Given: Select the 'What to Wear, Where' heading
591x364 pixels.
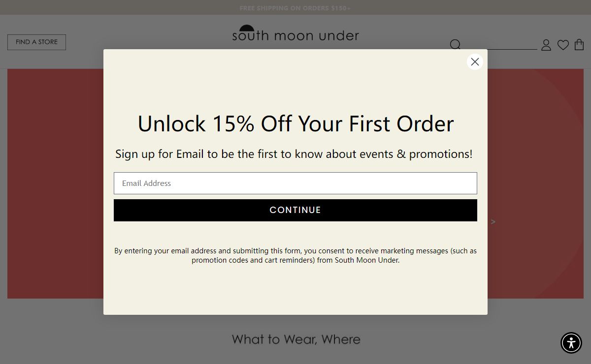Looking at the screenshot, I should [x=296, y=339].
